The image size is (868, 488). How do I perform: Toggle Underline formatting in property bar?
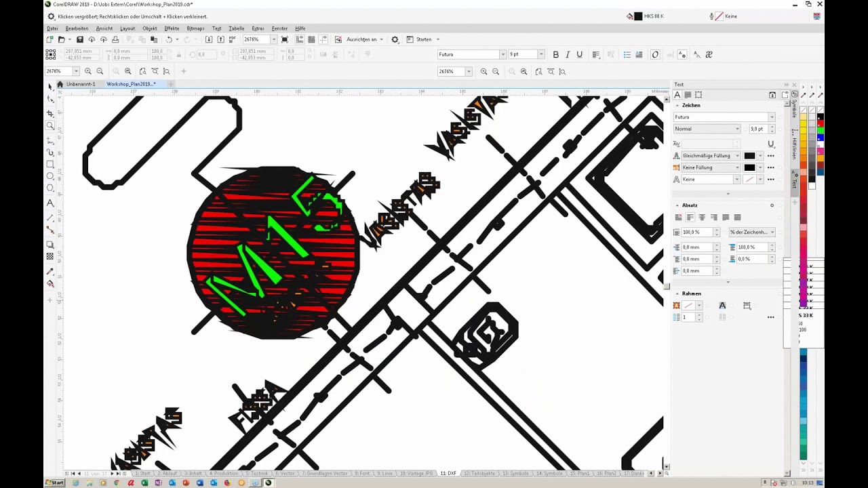tap(579, 54)
